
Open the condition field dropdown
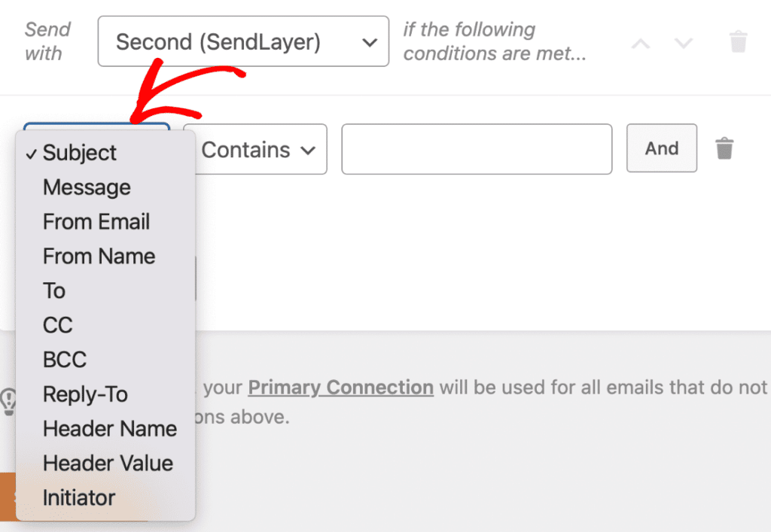(x=96, y=128)
